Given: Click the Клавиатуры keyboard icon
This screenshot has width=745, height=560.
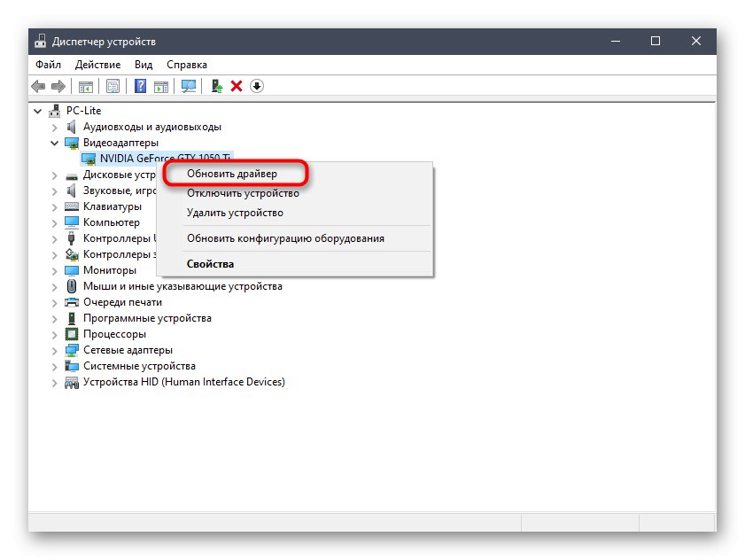Looking at the screenshot, I should click(x=72, y=206).
